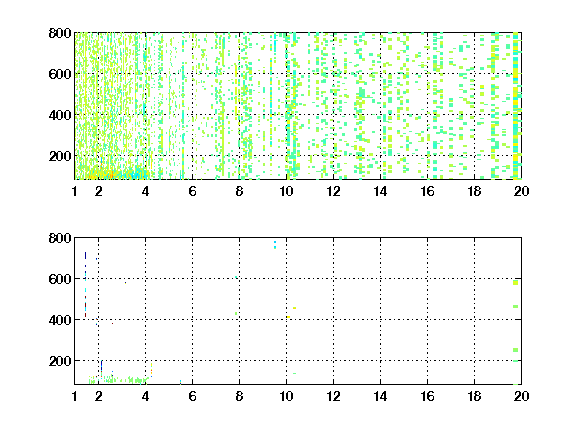Click the x-axis label 6 under top plot
576x432 pixels.
point(192,191)
